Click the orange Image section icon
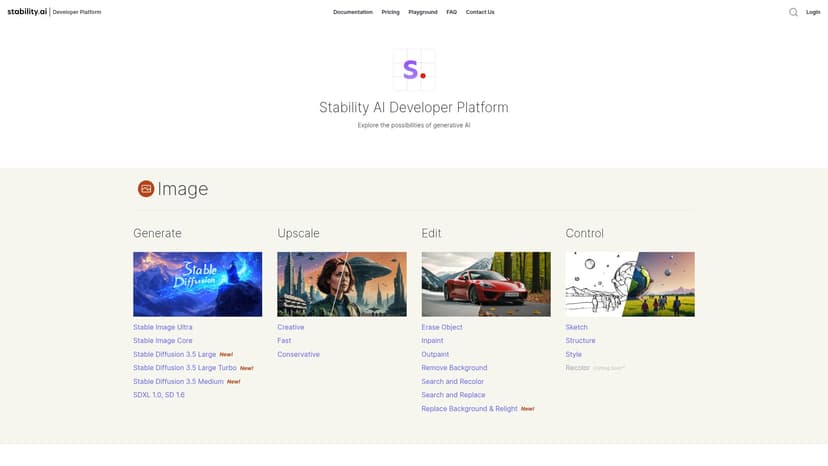828x466 pixels. [146, 188]
